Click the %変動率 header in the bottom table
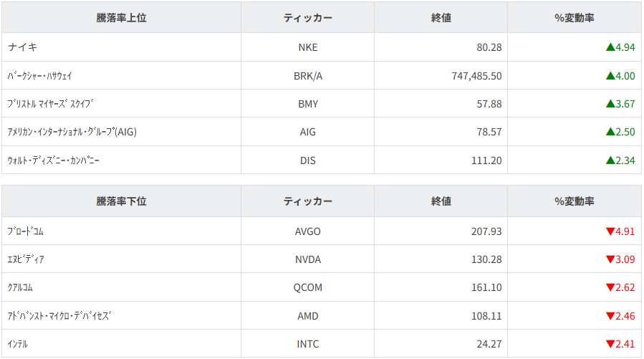 [x=574, y=201]
